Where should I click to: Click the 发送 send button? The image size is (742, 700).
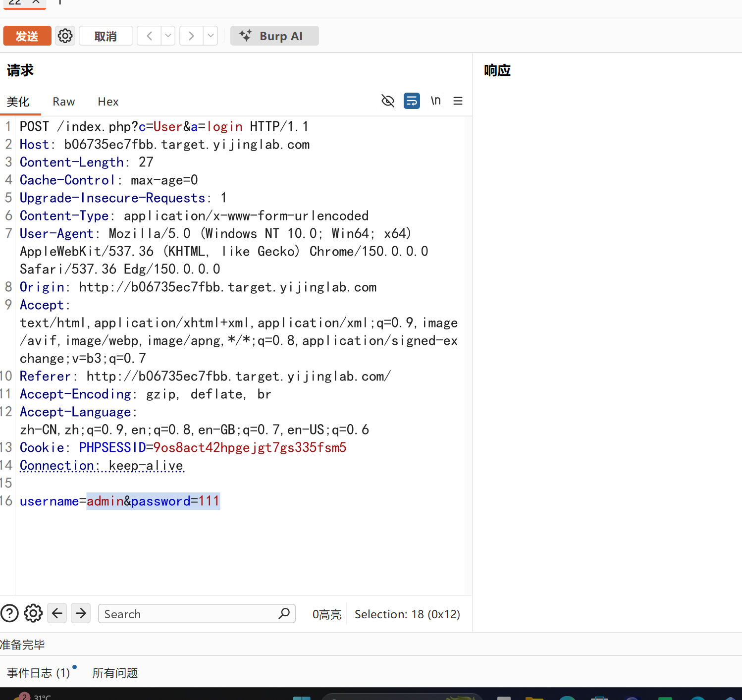coord(27,36)
